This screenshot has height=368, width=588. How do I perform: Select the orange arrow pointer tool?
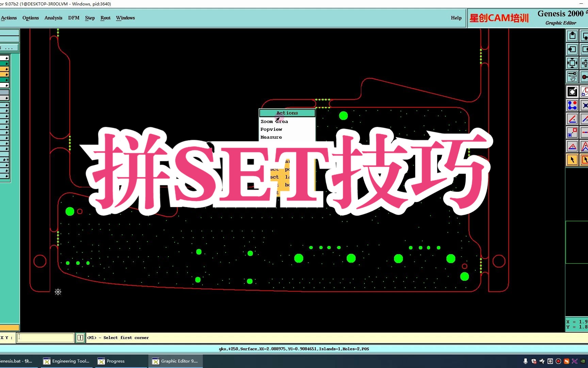pos(572,160)
